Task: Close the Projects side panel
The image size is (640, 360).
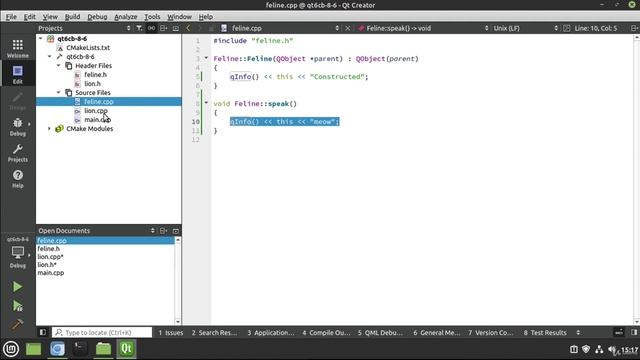Action: [176, 28]
